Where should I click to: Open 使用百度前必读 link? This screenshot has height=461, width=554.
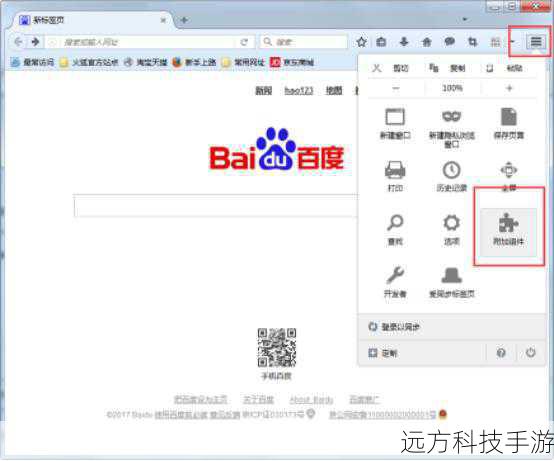point(181,414)
